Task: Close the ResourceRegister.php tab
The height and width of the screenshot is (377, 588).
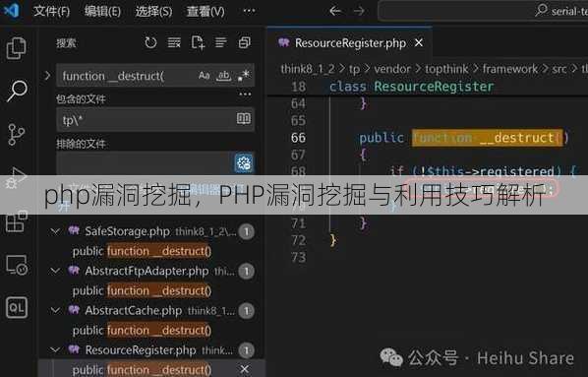Action: [419, 42]
